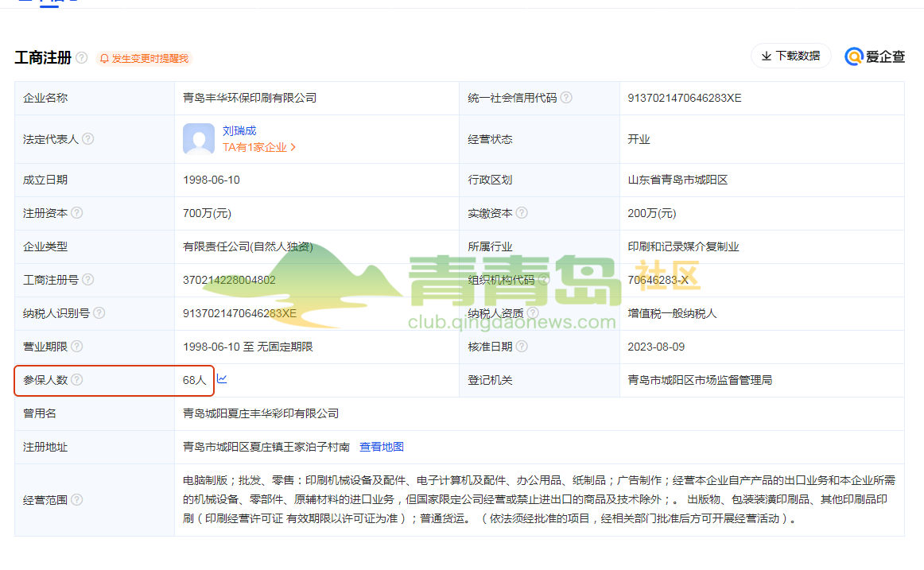This screenshot has width=924, height=570.
Task: Click approval date 2023-08-09
Action: tap(656, 347)
